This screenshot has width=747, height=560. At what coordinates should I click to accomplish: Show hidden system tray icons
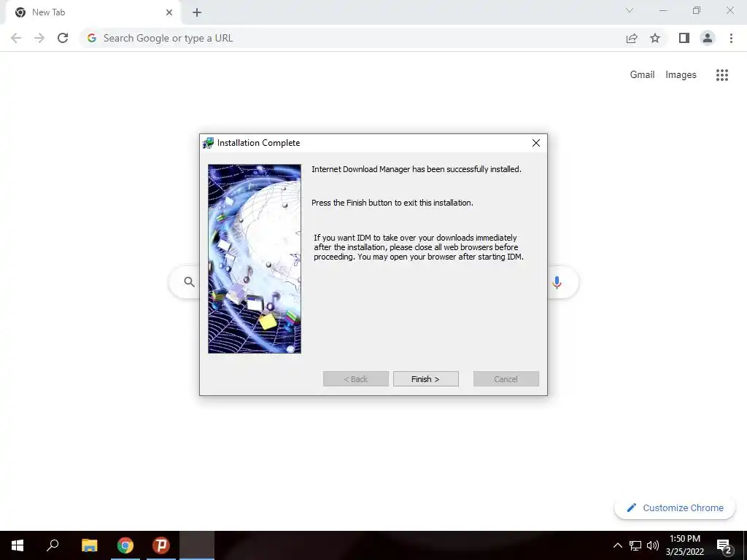point(617,545)
